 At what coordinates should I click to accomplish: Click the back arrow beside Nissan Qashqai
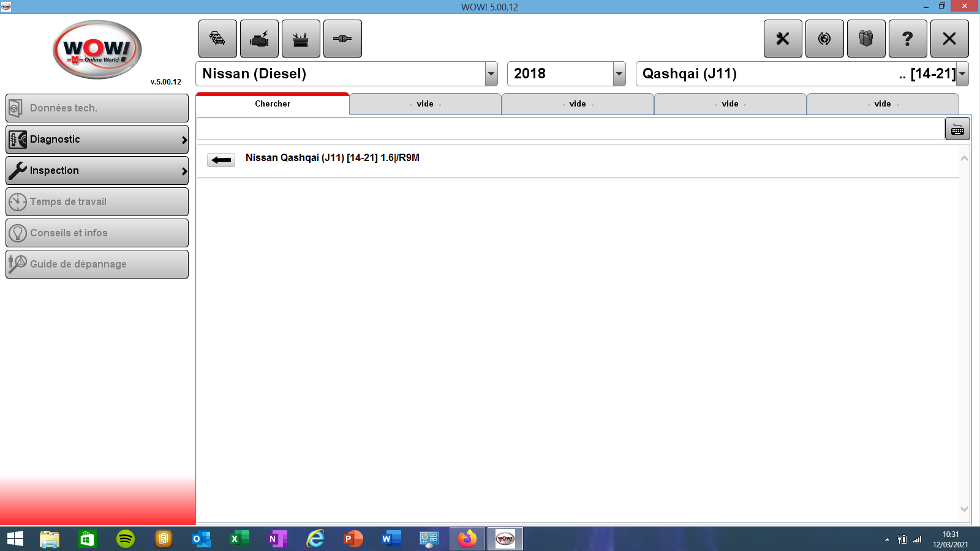(221, 160)
